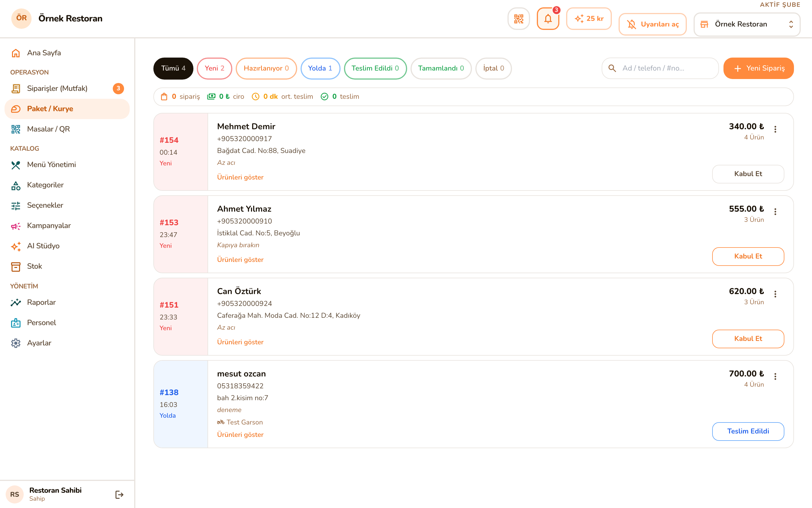Open Kategoriler in sidebar

[x=67, y=185]
